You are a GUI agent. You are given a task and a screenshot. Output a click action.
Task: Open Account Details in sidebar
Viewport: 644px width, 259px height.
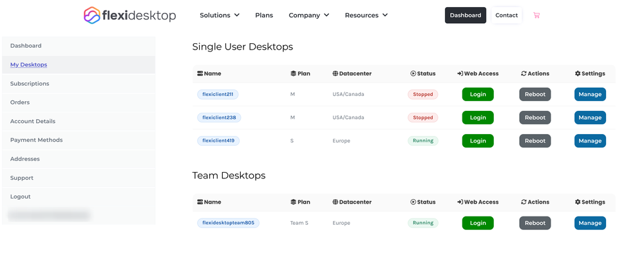[79, 121]
